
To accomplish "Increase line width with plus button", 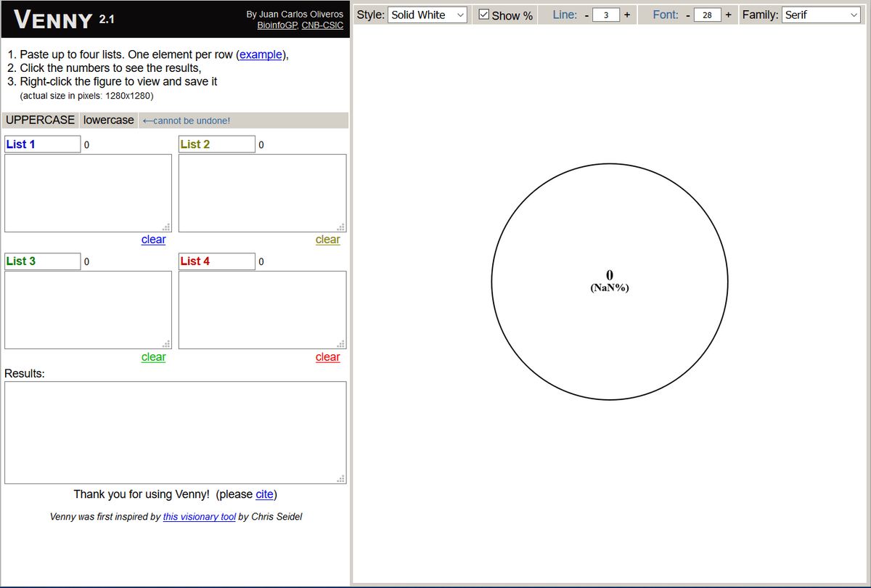I will point(626,15).
